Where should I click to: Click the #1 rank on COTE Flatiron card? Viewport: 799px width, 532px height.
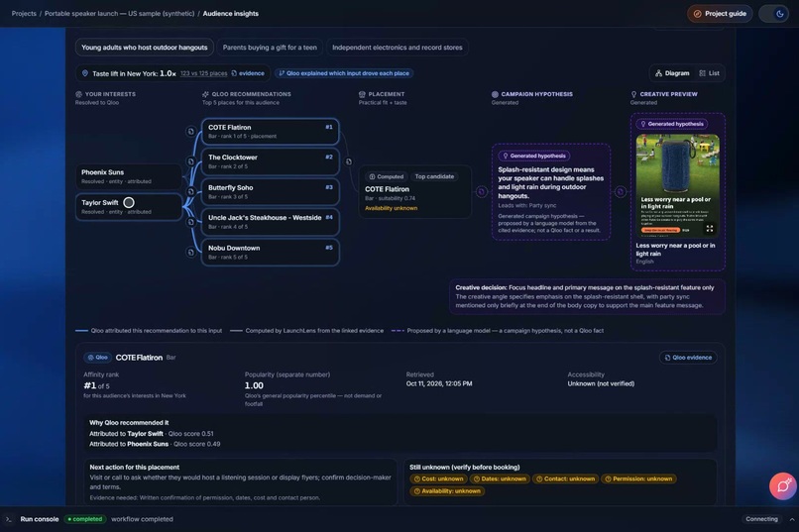click(x=329, y=127)
